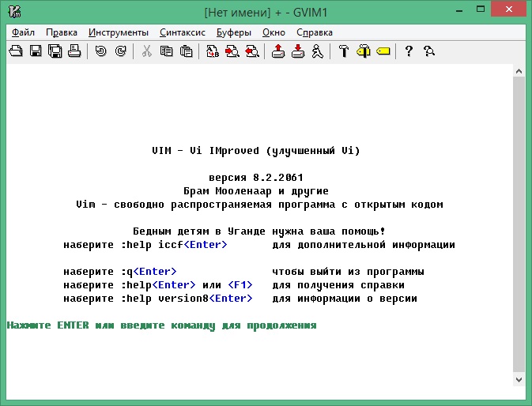
Task: Click the Save session icon
Action: coord(298,51)
